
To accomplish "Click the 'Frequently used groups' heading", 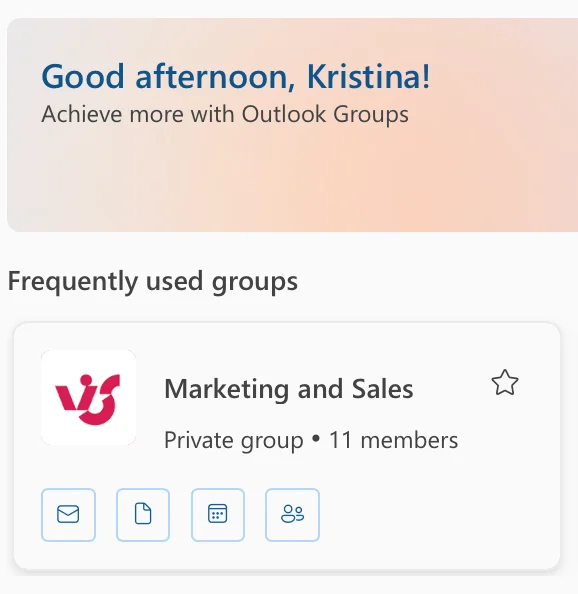I will point(153,282).
